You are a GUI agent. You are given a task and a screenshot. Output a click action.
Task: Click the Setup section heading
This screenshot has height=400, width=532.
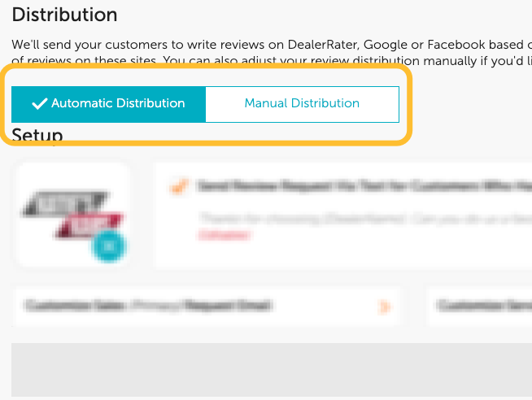[x=37, y=136]
